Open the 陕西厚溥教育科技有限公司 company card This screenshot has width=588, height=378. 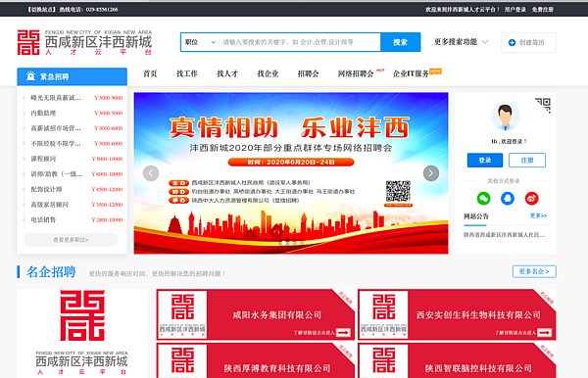[256, 360]
